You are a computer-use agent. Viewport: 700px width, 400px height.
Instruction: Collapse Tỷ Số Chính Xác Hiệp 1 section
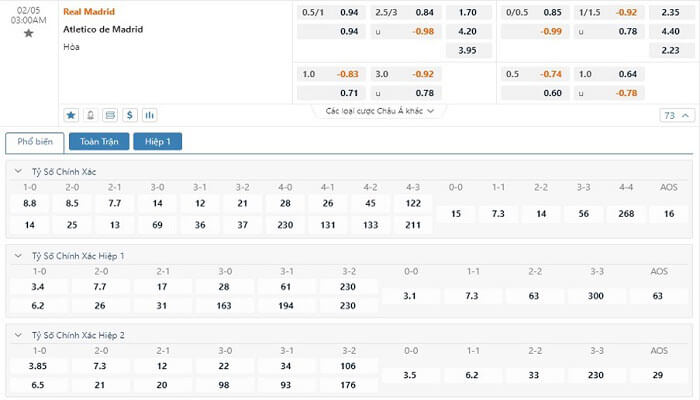click(x=18, y=256)
